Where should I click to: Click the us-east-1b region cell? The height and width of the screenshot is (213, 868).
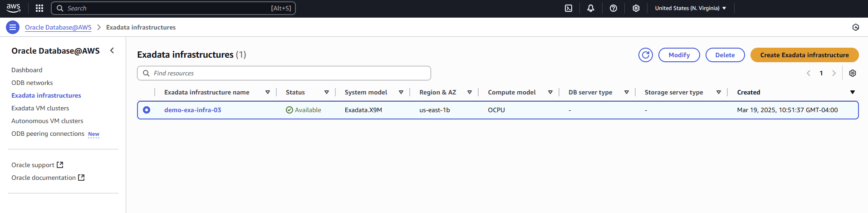[x=435, y=110]
